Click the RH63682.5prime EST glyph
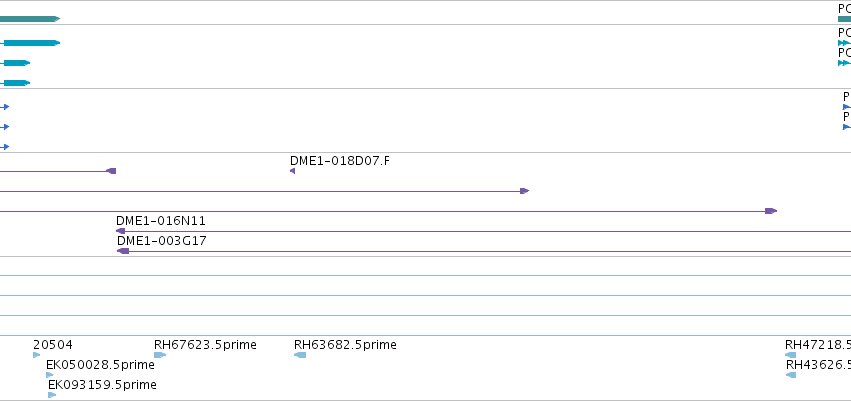 click(x=300, y=355)
